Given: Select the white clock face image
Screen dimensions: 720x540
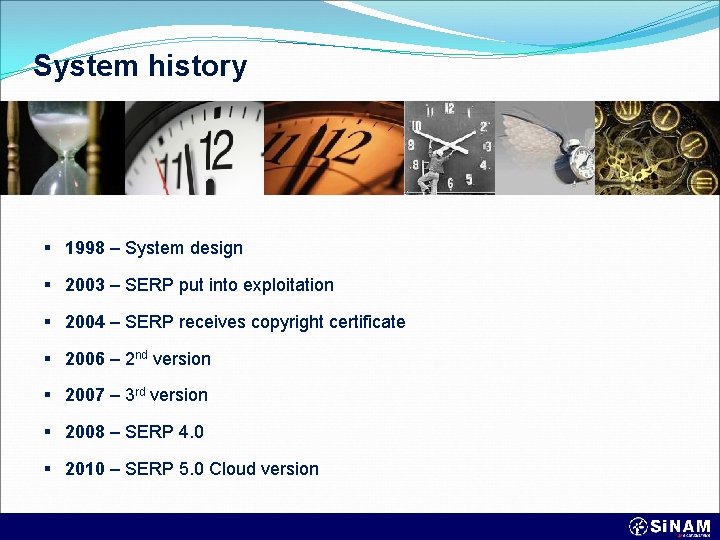Looking at the screenshot, I should [194, 148].
